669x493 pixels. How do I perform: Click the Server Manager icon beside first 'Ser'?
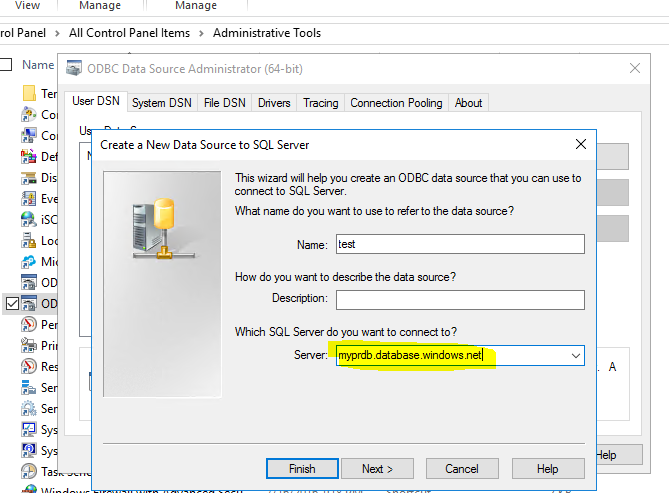coord(29,387)
